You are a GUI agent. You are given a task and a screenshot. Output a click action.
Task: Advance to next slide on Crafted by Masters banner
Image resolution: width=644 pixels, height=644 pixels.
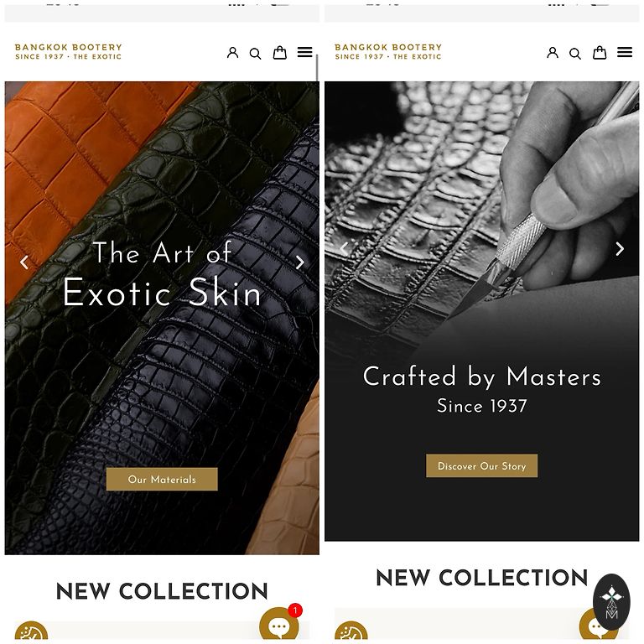pos(620,248)
